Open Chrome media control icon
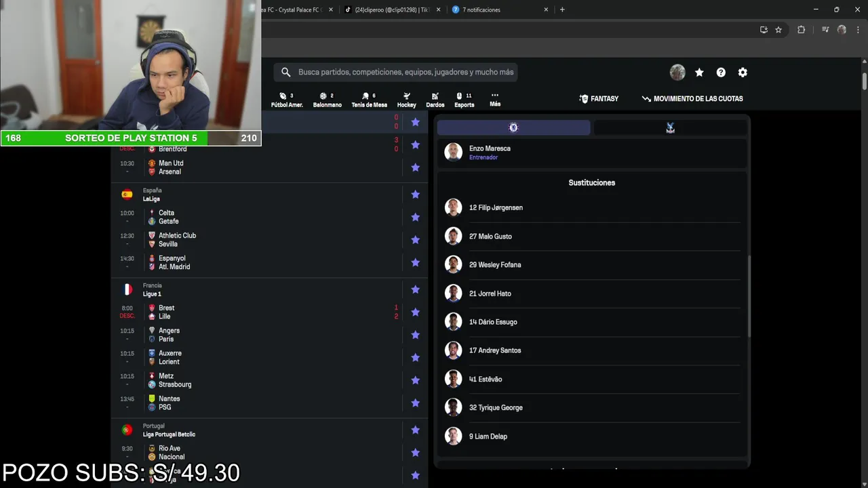This screenshot has width=868, height=488. (x=825, y=30)
